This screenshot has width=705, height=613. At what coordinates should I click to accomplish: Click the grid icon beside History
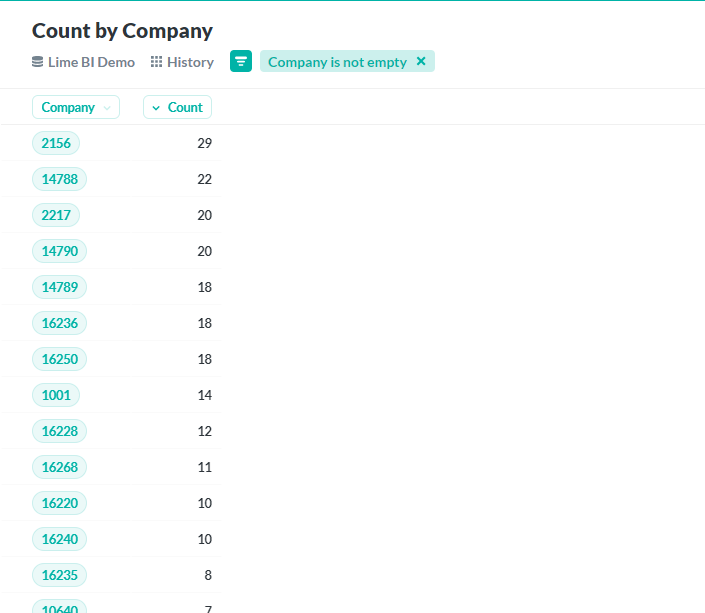156,62
